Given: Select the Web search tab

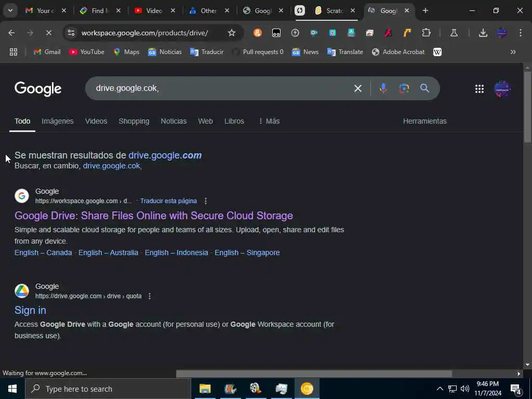Looking at the screenshot, I should click(x=205, y=121).
